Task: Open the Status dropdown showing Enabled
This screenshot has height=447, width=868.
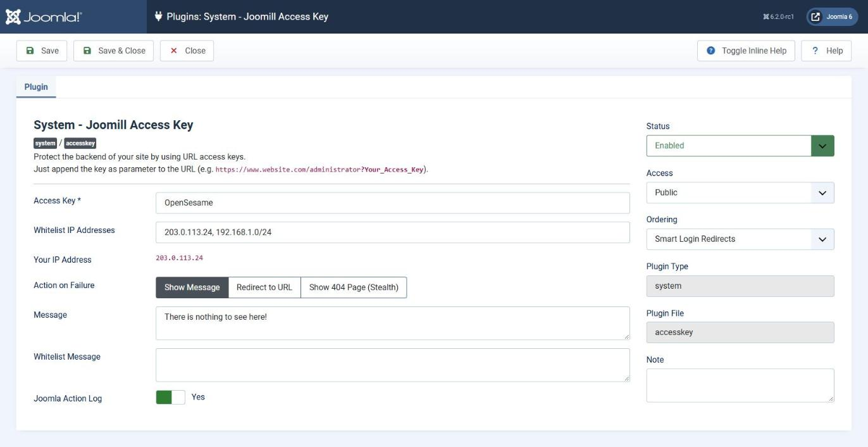Action: [740, 146]
